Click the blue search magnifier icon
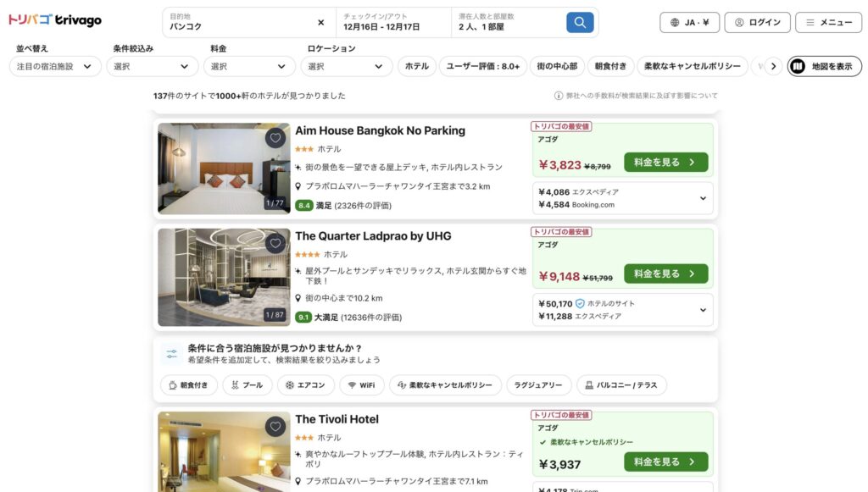This screenshot has height=492, width=868. click(580, 21)
